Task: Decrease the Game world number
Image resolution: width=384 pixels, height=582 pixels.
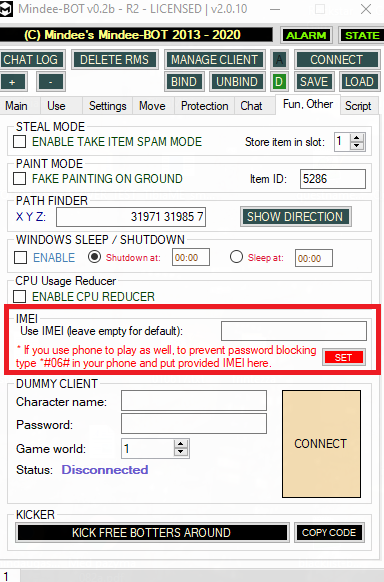Action: 181,452
